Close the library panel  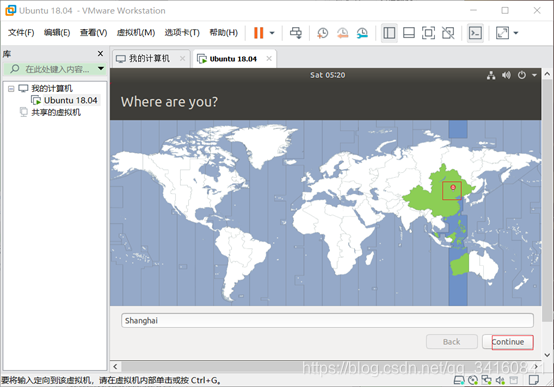point(100,53)
